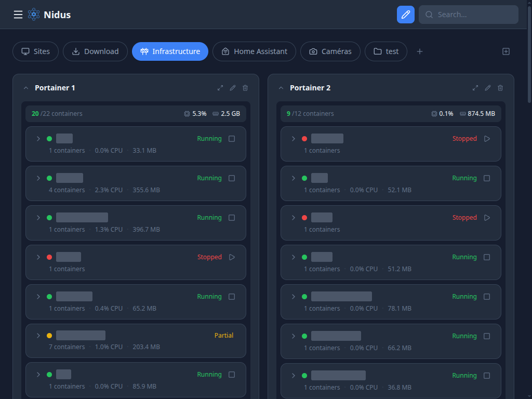This screenshot has width=532, height=399.
Task: Open the hamburger menu next to Nidus
Action: click(18, 15)
